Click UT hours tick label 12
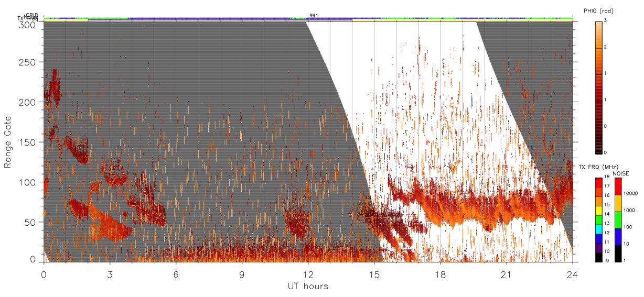Screen dimensions: 644x297 [308, 274]
